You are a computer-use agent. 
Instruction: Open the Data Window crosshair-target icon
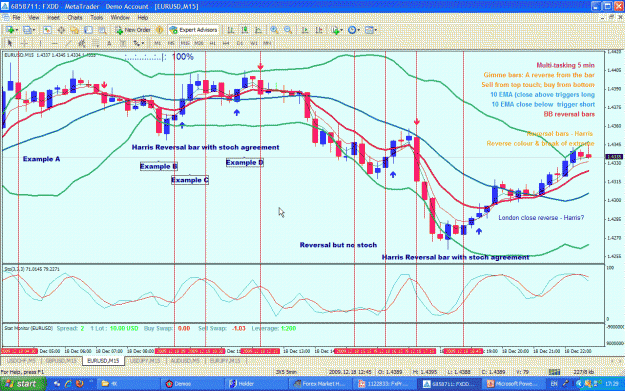[61, 30]
